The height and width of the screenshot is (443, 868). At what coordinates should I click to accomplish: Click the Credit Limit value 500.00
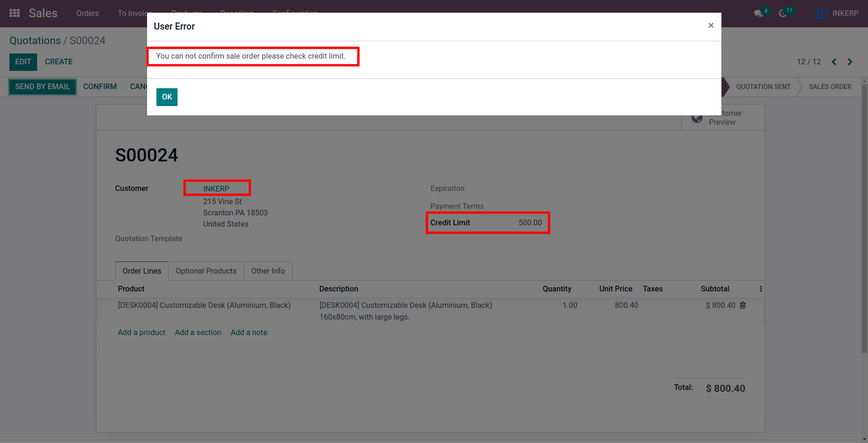[530, 223]
